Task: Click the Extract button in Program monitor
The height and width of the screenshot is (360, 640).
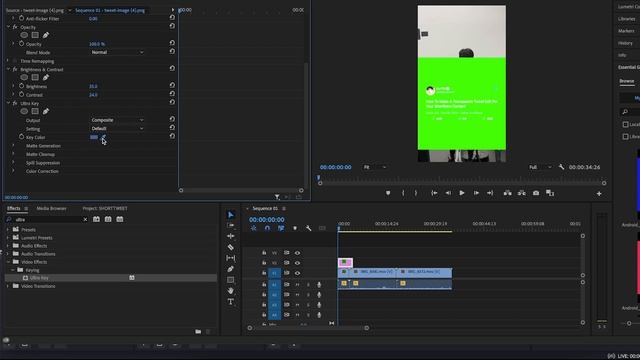Action: [522, 193]
